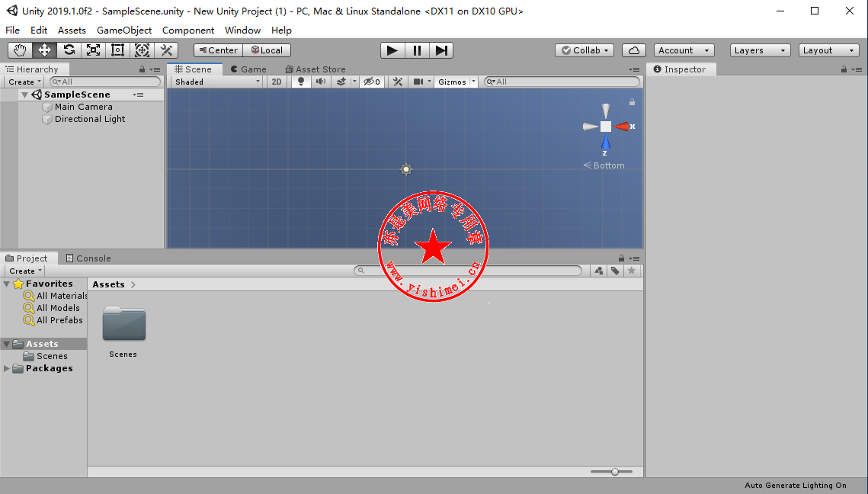Select the Move tool
This screenshot has height=494, width=868.
tap(44, 50)
